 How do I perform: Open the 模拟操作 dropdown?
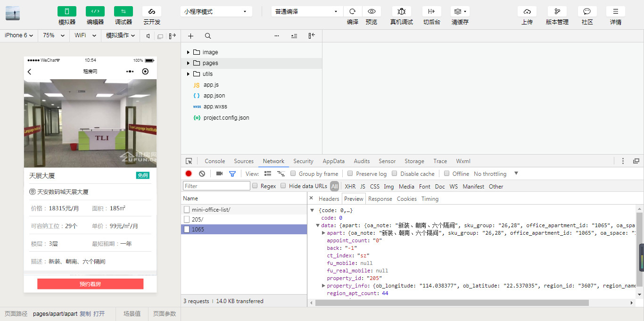tap(120, 35)
